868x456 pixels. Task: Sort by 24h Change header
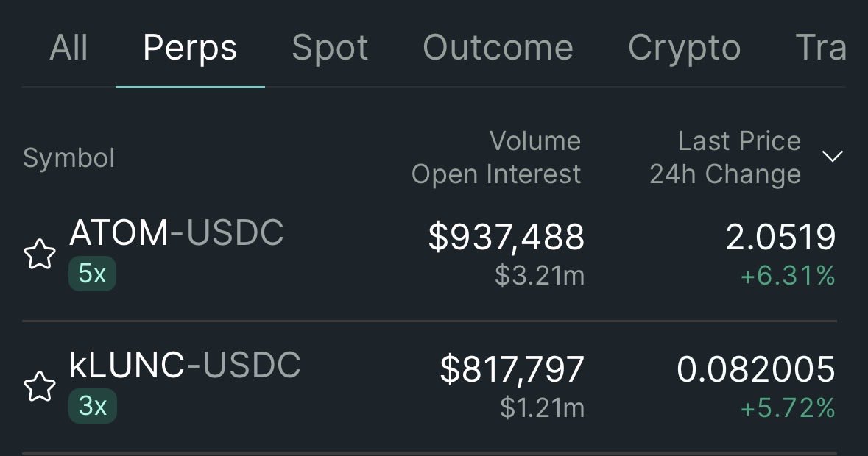[x=725, y=174]
